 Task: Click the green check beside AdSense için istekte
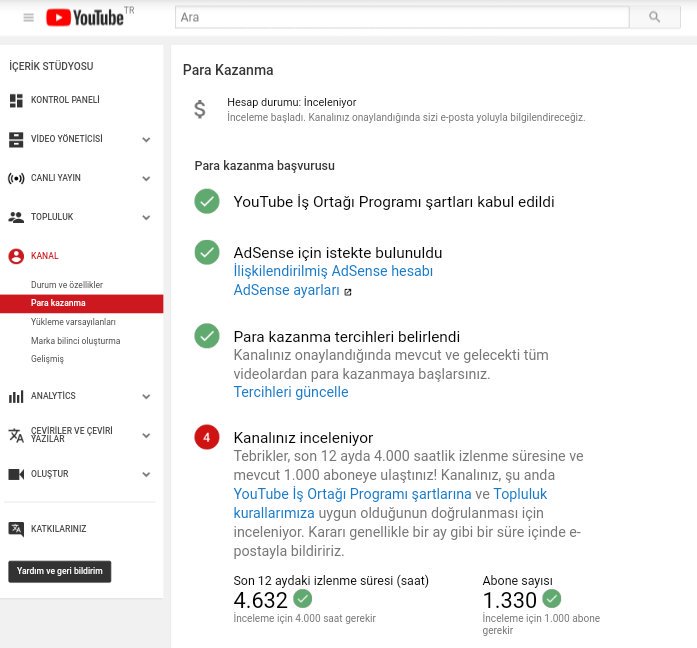pyautogui.click(x=207, y=252)
